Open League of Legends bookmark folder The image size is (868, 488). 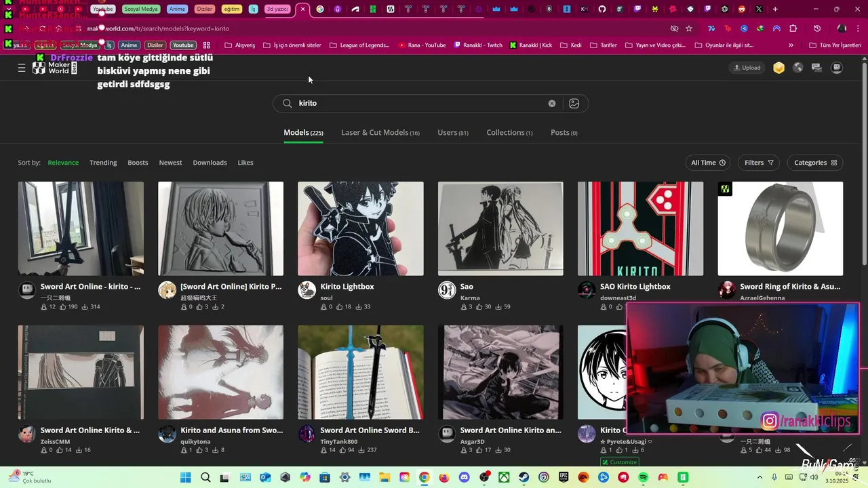tap(359, 45)
